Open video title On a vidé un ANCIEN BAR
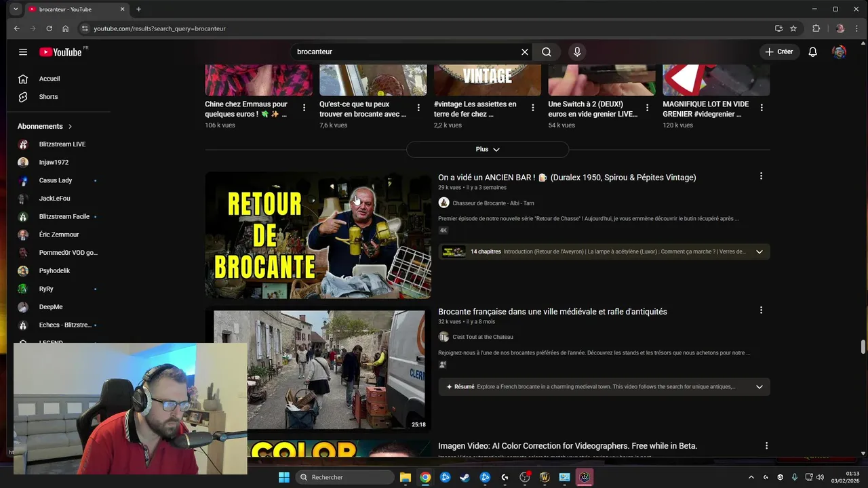The width and height of the screenshot is (868, 488). point(567,178)
